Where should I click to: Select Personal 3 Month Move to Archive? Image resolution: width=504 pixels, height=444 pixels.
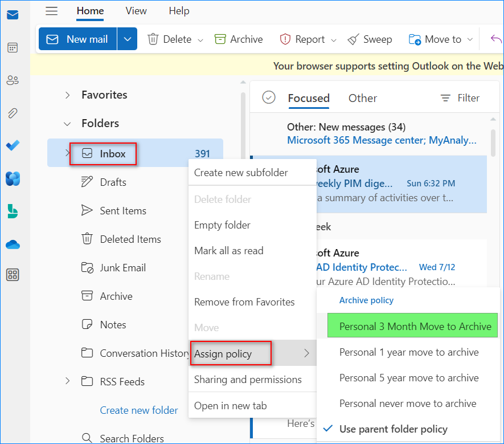(x=412, y=325)
